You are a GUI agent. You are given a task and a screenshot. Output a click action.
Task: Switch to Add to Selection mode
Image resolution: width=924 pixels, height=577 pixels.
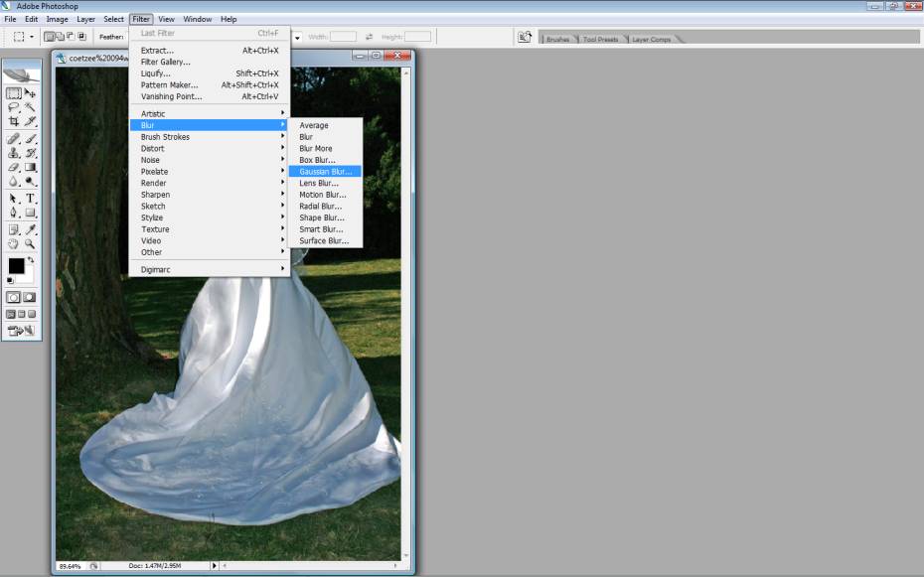[60, 37]
